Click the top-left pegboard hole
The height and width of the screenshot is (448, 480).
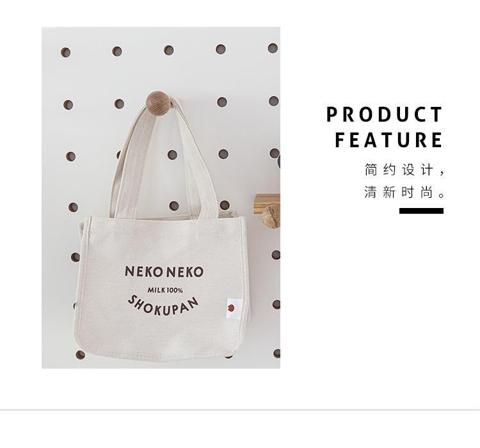pos(65,52)
